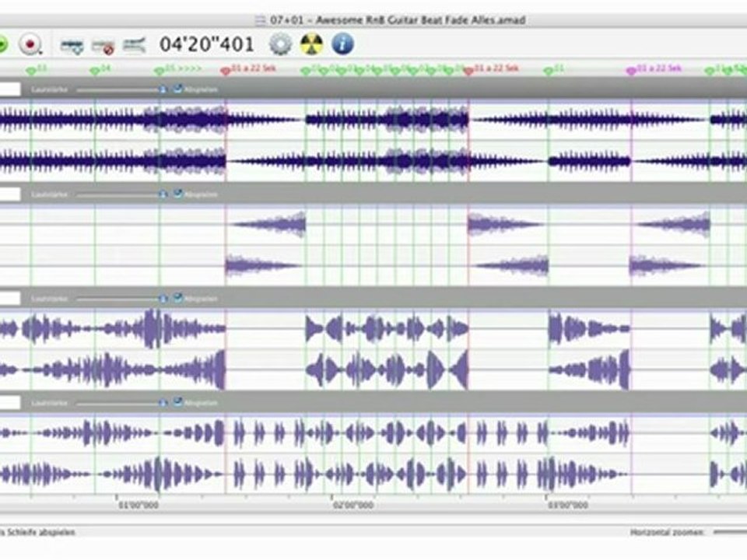The image size is (747, 560).
Task: Open the blue info icon
Action: 342,44
